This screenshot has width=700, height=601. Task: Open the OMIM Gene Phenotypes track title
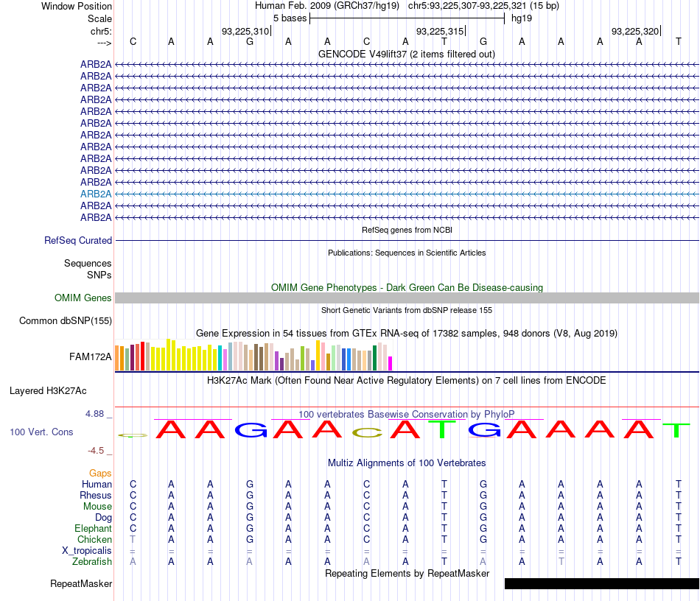(407, 287)
